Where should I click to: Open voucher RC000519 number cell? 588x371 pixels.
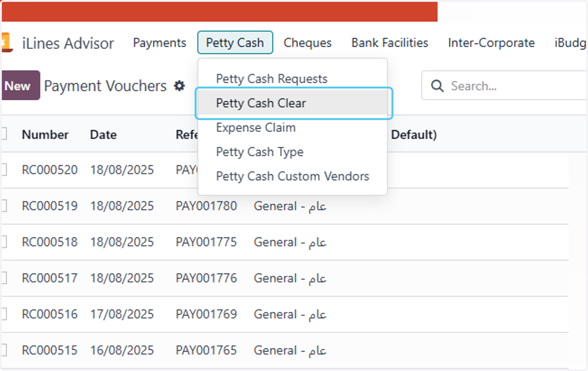(50, 206)
